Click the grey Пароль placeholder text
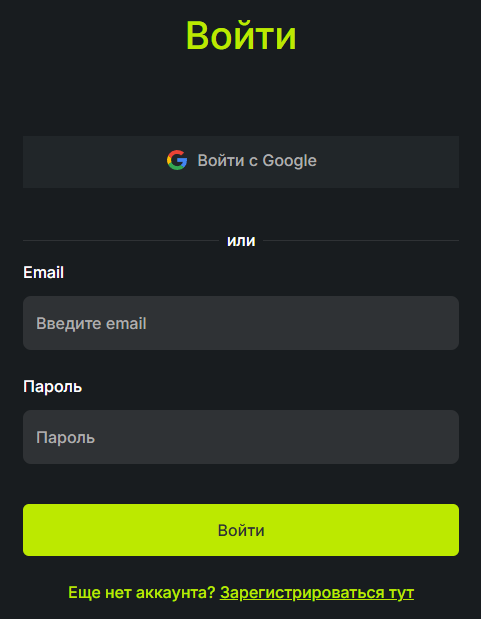Image resolution: width=481 pixels, height=619 pixels. tap(66, 437)
